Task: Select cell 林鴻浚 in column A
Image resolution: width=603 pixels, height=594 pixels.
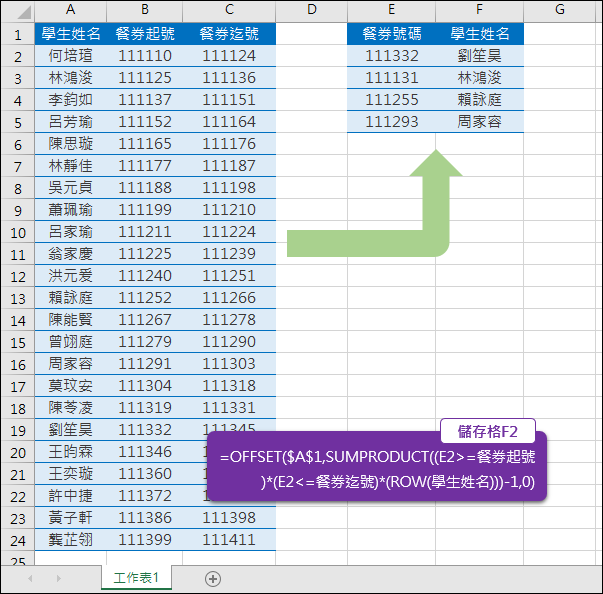Action: click(x=71, y=78)
